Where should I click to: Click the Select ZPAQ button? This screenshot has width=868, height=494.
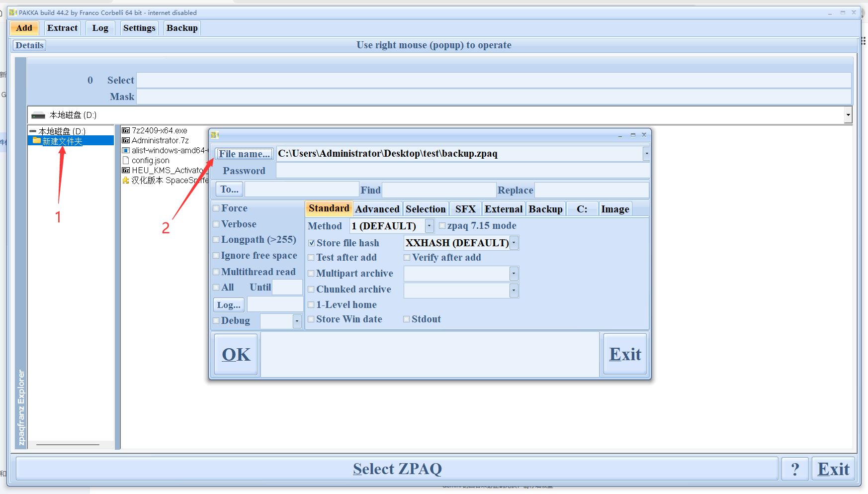coord(397,469)
